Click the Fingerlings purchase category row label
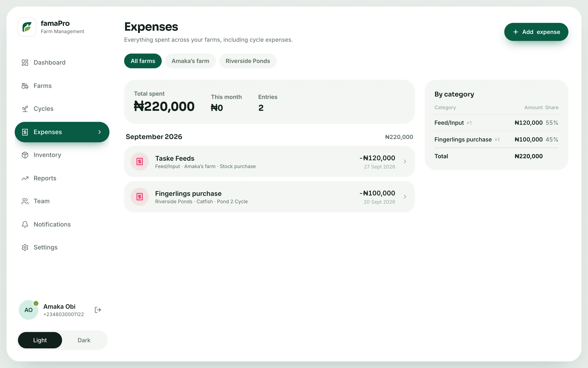This screenshot has height=368, width=588. [x=463, y=139]
